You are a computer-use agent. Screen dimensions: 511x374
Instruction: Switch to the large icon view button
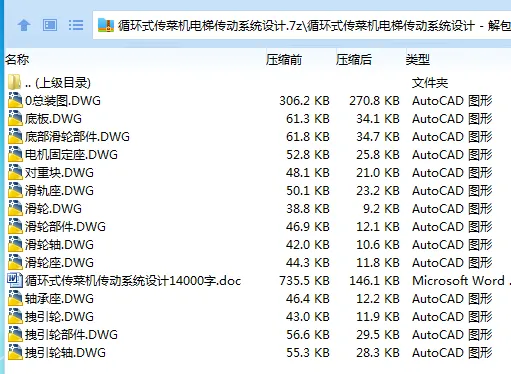coord(50,25)
